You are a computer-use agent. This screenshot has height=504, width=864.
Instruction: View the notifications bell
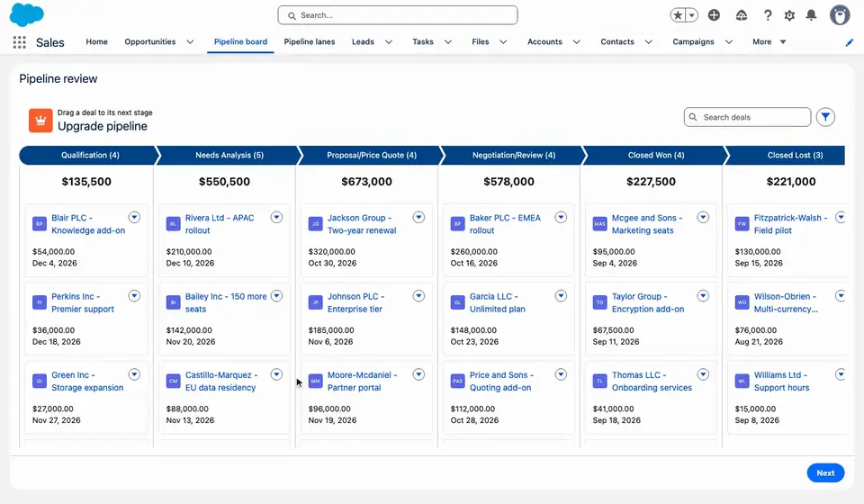coord(811,15)
